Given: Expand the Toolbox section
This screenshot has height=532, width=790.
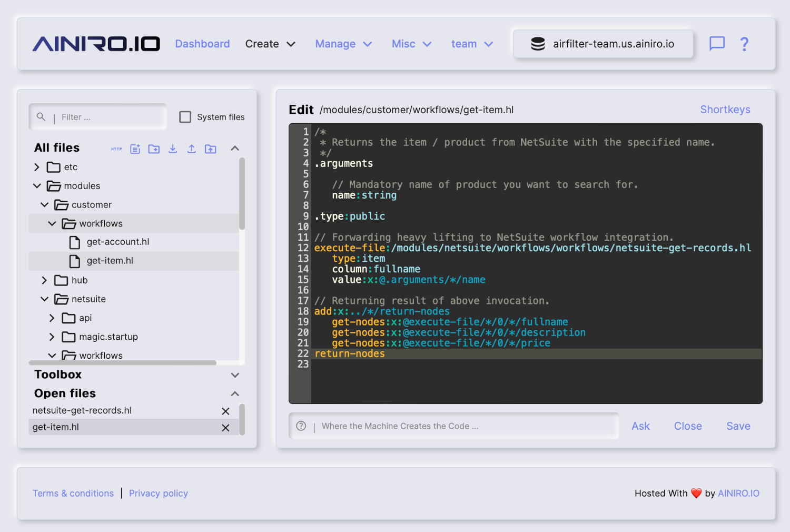Looking at the screenshot, I should coord(235,375).
